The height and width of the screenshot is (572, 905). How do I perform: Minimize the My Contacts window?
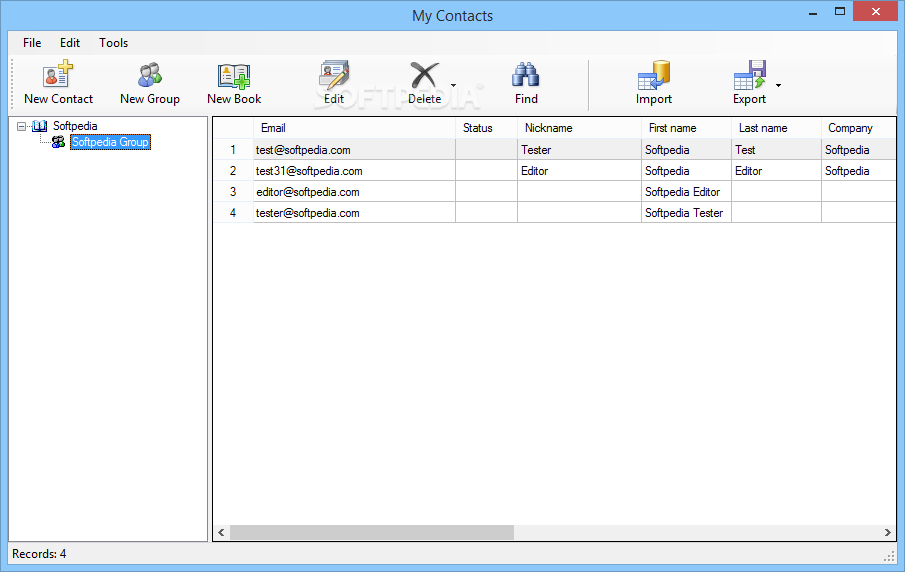tap(813, 12)
